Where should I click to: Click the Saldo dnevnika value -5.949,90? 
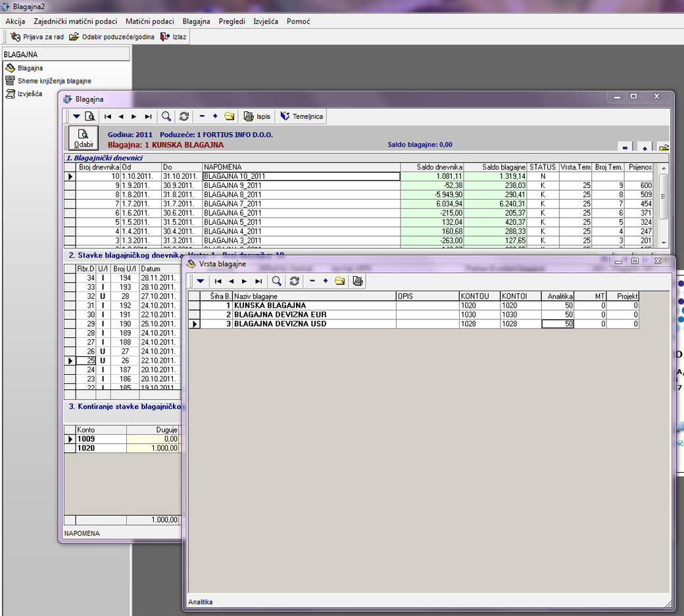tap(432, 195)
